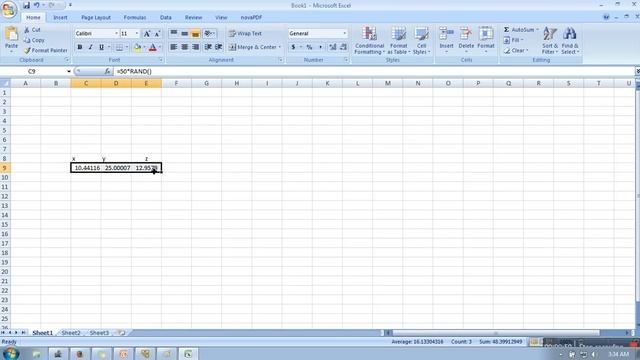The image size is (640, 360).
Task: Middle align cell contents
Action: [184, 33]
